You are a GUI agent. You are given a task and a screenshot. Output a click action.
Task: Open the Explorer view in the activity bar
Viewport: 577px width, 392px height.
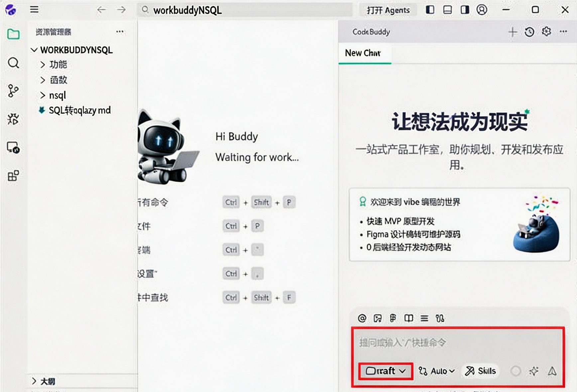[x=13, y=34]
